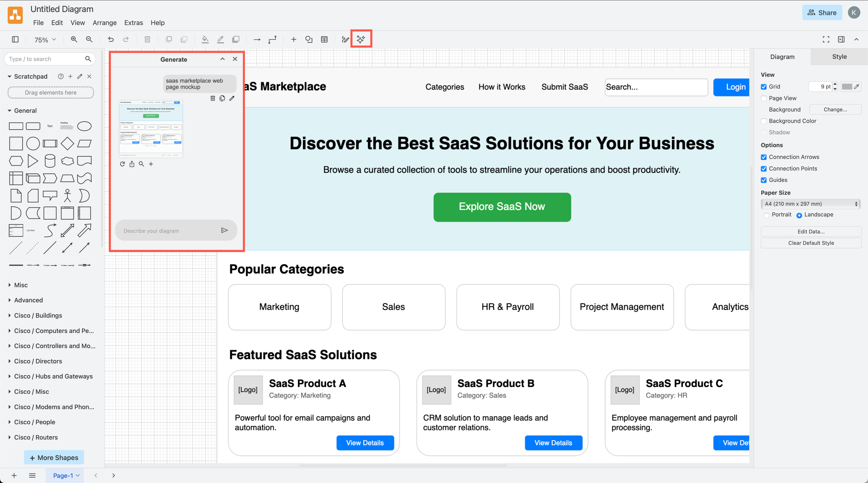Switch to the Style tab

839,57
